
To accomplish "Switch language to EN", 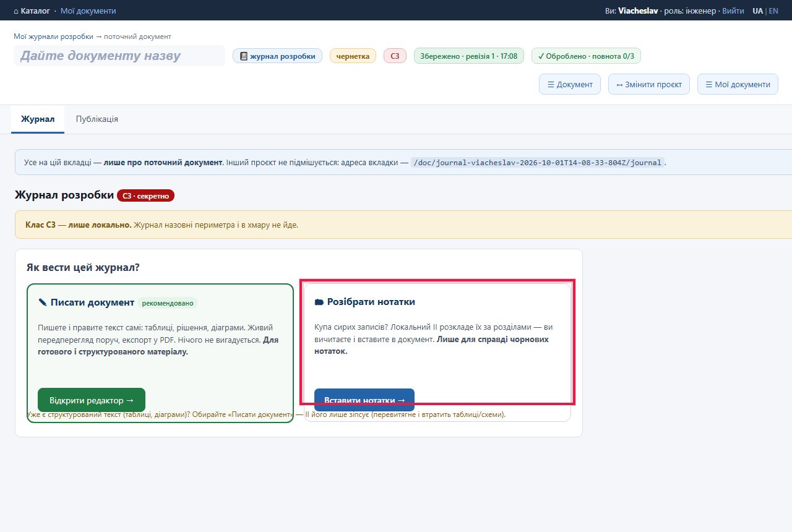I will pyautogui.click(x=773, y=11).
